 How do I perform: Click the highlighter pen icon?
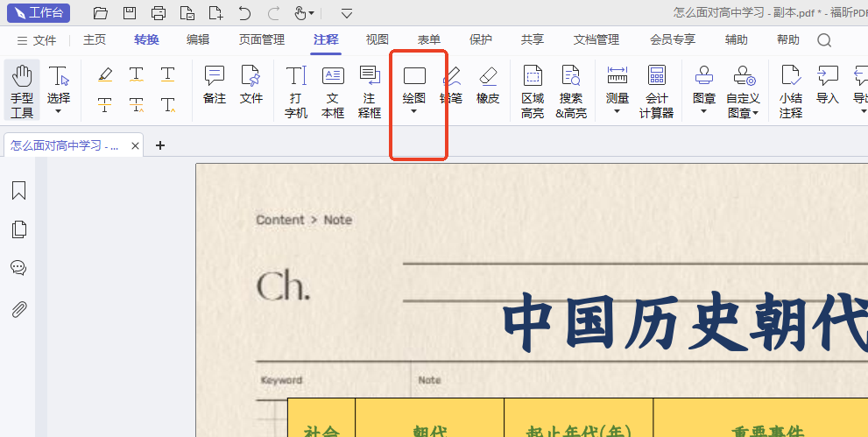(105, 74)
